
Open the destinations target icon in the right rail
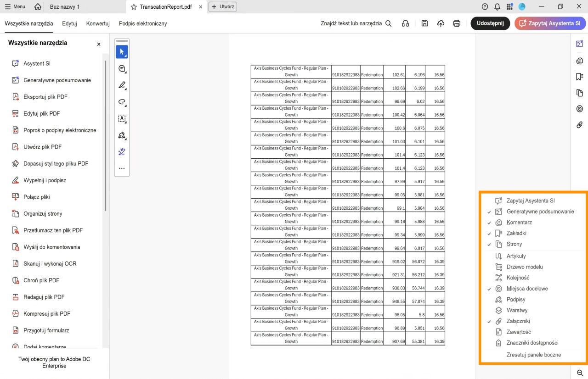(x=579, y=109)
